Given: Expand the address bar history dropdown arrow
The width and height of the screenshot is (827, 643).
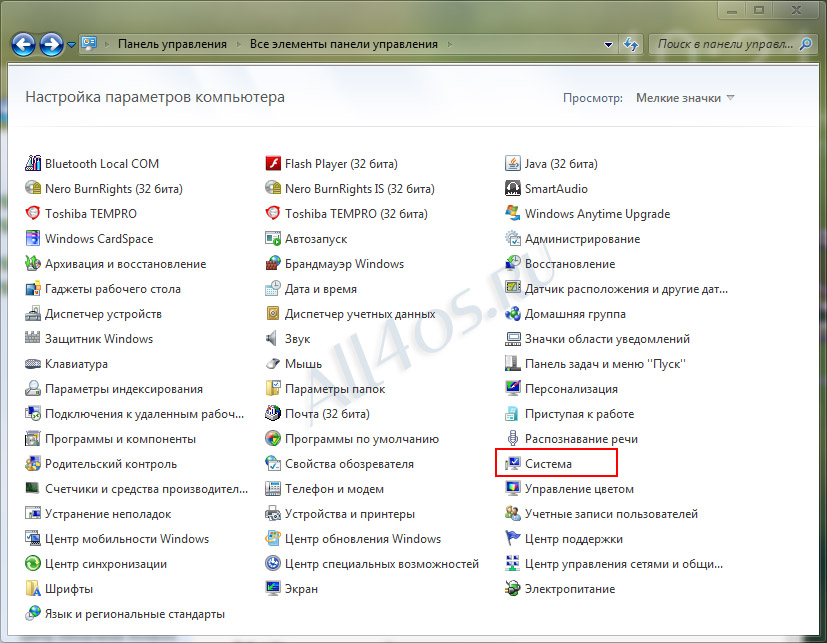Looking at the screenshot, I should 608,45.
